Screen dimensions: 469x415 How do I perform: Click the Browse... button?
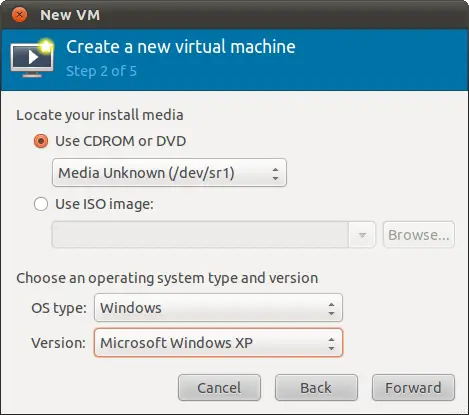[419, 235]
